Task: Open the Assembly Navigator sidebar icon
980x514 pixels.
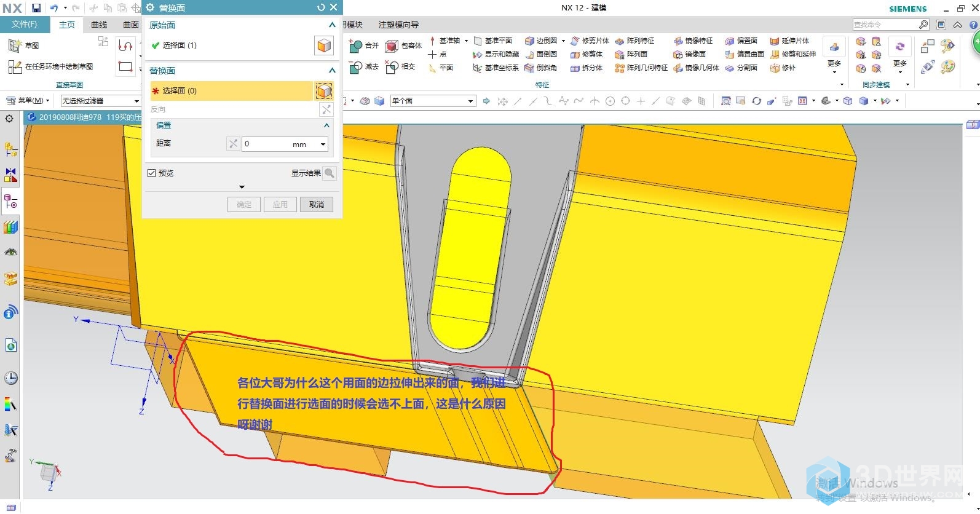Action: tap(10, 149)
